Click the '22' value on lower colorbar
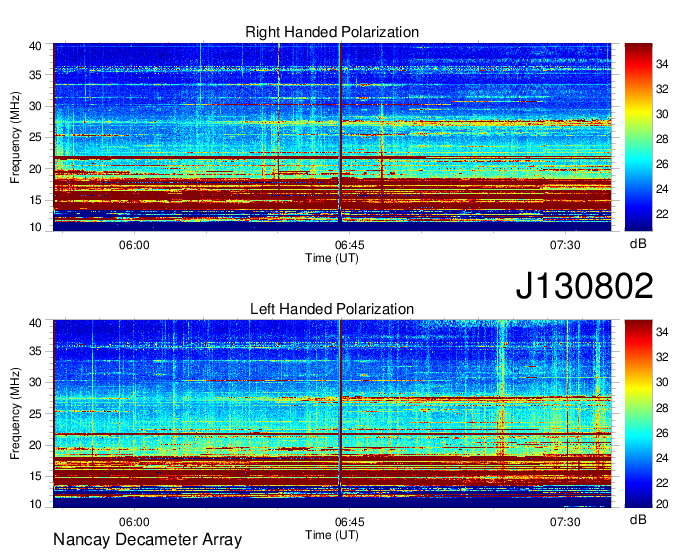This screenshot has height=552, width=680. pos(662,483)
